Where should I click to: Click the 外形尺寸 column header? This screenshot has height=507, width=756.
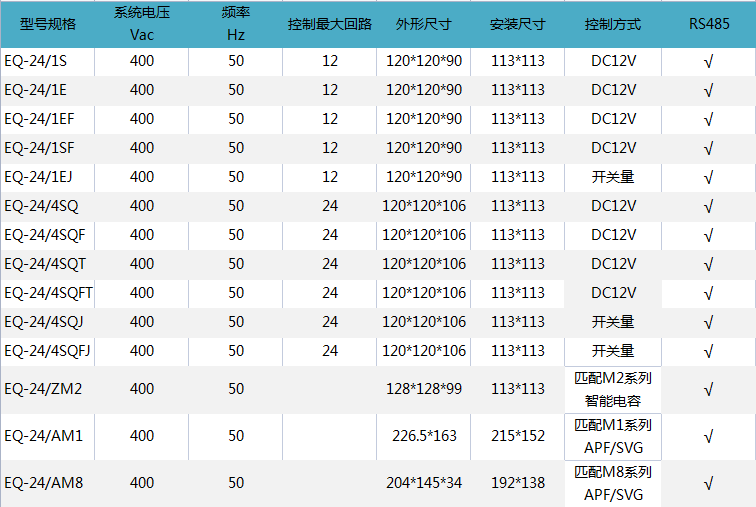[x=424, y=24]
